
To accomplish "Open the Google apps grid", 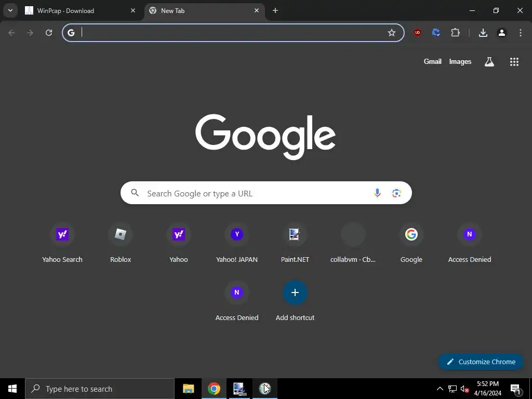I will coord(514,61).
